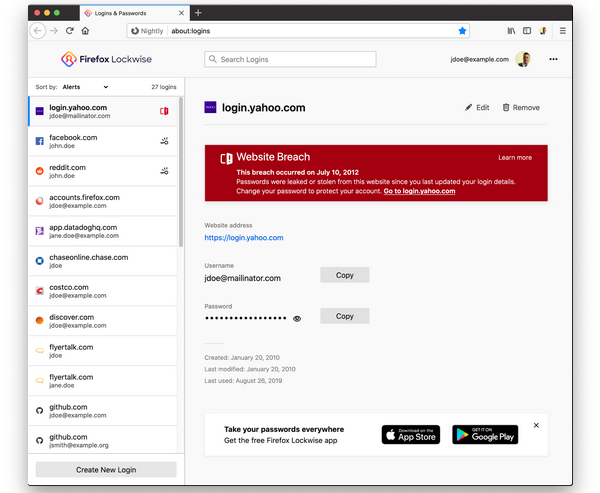Select github.com entry for jsmith@example.org

(103, 441)
